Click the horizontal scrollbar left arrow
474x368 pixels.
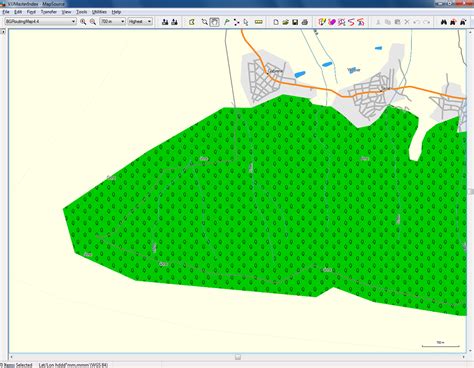pos(11,357)
